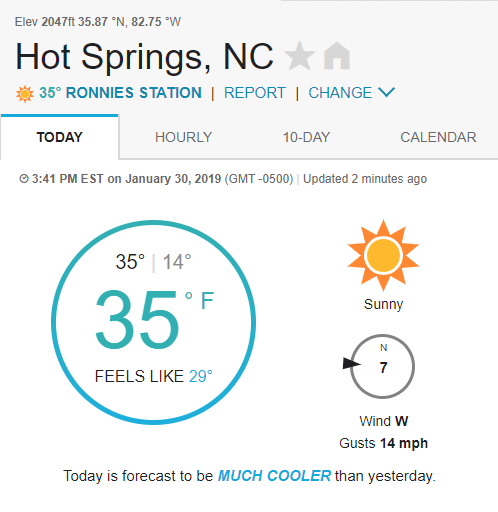Click the MUCH COOLER forecast link
Screen dimensions: 498x512
coord(274,476)
